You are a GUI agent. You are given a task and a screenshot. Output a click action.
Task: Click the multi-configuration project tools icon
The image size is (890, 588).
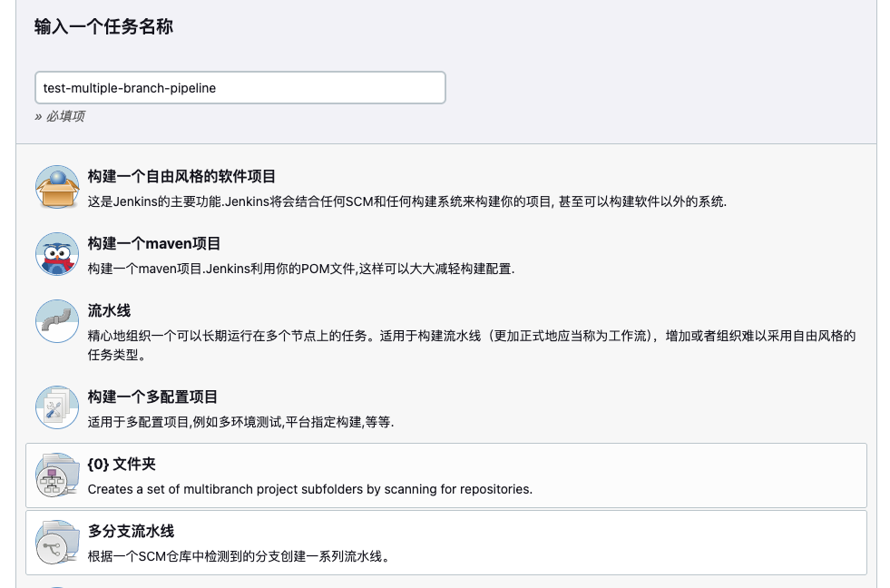57,407
